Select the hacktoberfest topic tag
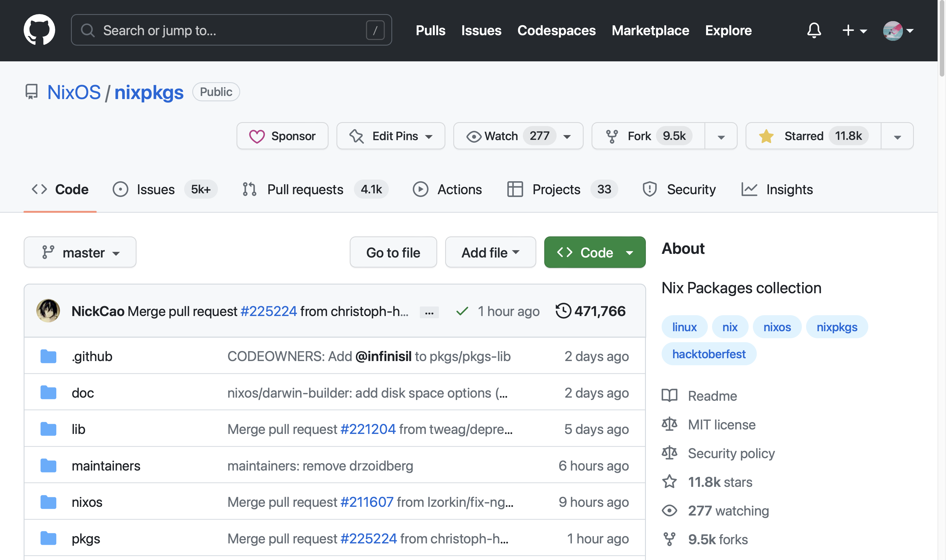Image resolution: width=946 pixels, height=560 pixels. pyautogui.click(x=709, y=354)
